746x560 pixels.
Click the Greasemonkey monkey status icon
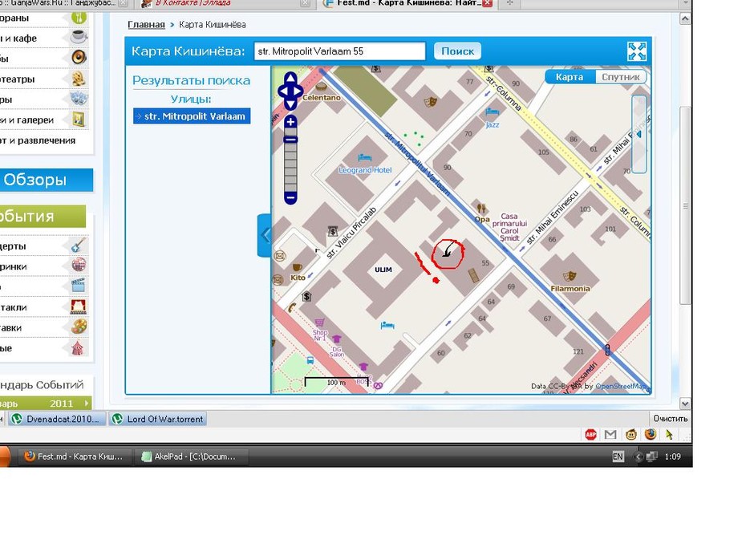[630, 434]
